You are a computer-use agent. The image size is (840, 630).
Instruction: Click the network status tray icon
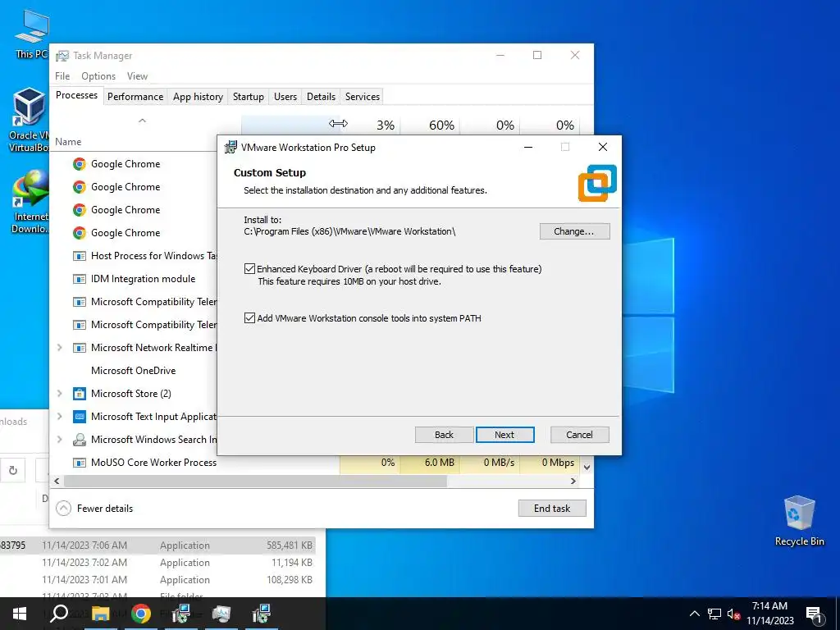pos(714,614)
